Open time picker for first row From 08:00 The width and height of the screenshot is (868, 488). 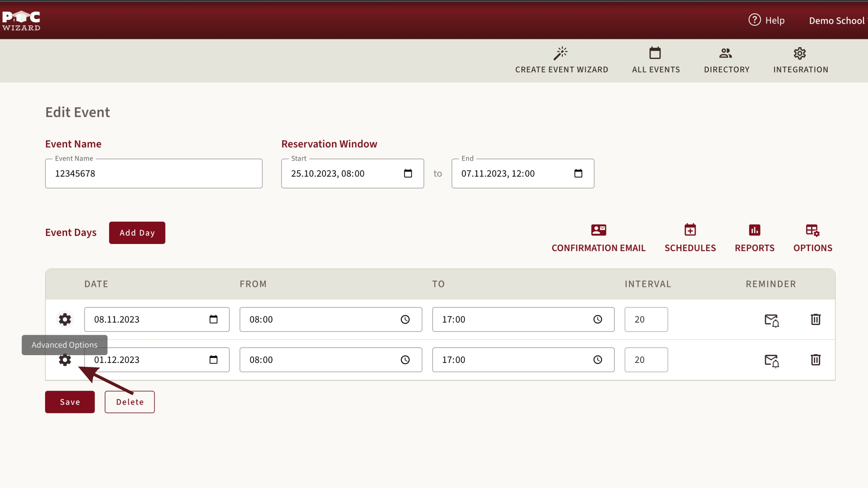coord(405,319)
